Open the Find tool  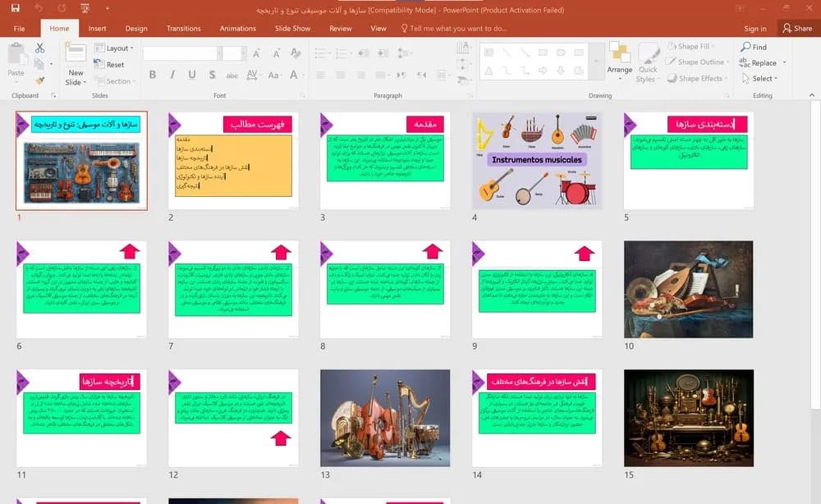click(754, 47)
